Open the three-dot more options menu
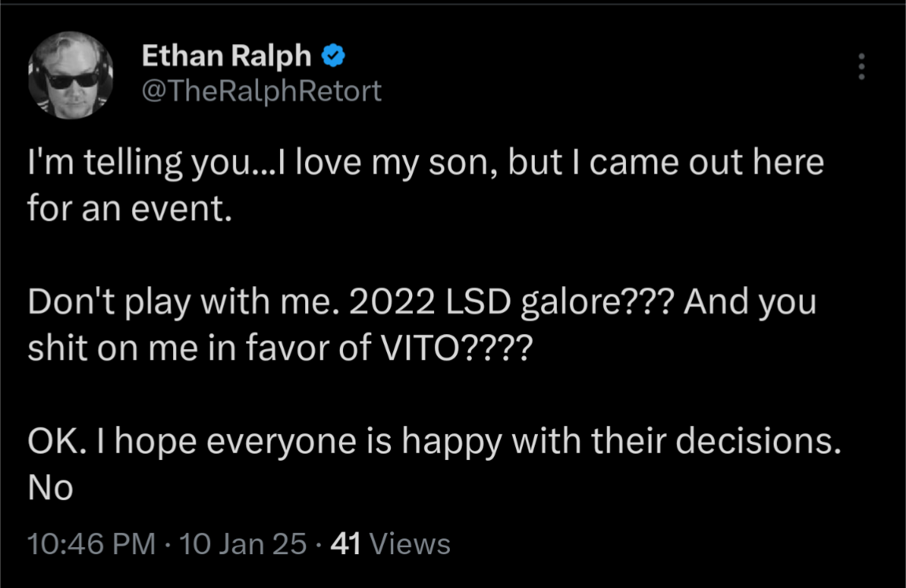Screen dimensions: 906x588 pos(861,66)
